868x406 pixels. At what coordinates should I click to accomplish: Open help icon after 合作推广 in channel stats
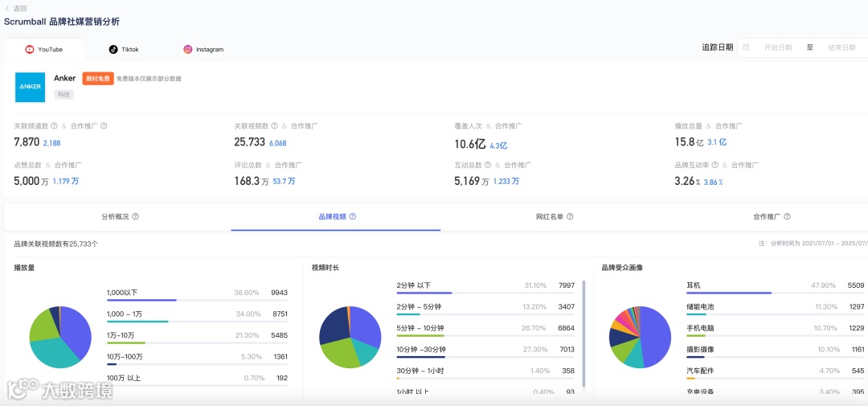pyautogui.click(x=104, y=125)
